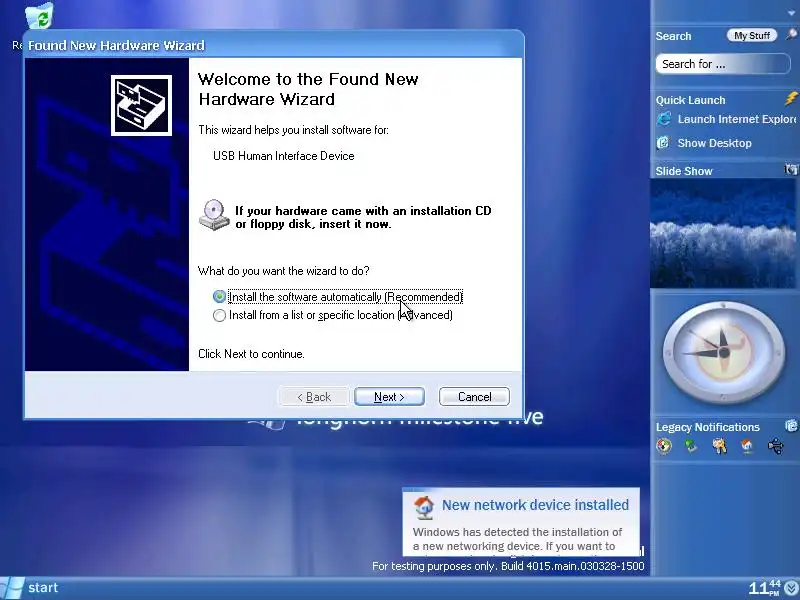Click the Windows flag on the start button
This screenshot has width=800, height=600.
tap(11, 589)
